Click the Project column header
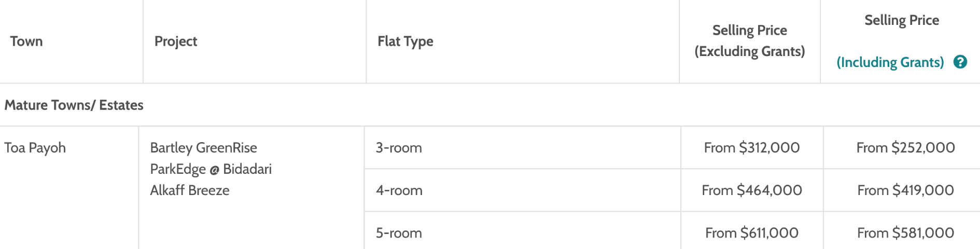This screenshot has height=249, width=980. (176, 41)
